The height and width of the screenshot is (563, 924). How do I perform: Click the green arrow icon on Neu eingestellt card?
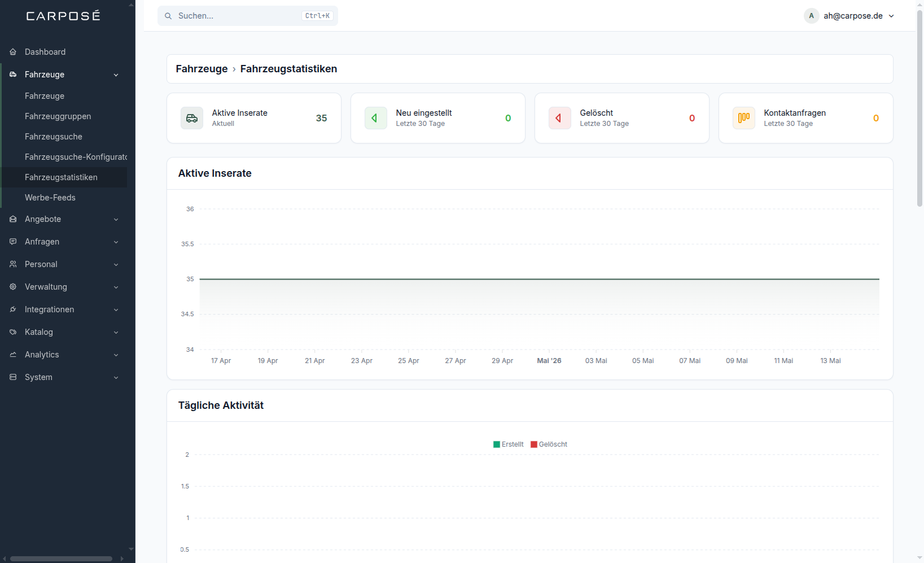click(x=376, y=118)
